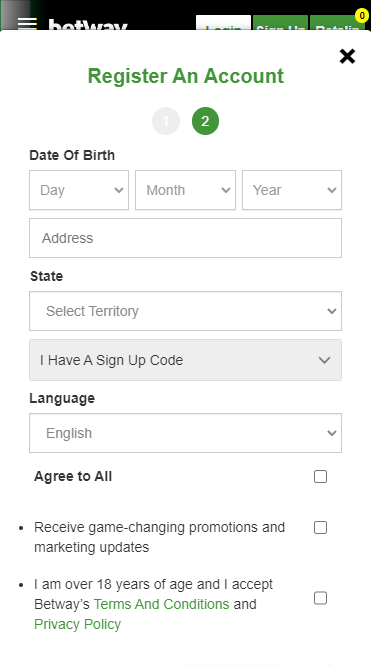Open the hamburger menu icon
Image resolution: width=371 pixels, height=666 pixels.
click(27, 24)
